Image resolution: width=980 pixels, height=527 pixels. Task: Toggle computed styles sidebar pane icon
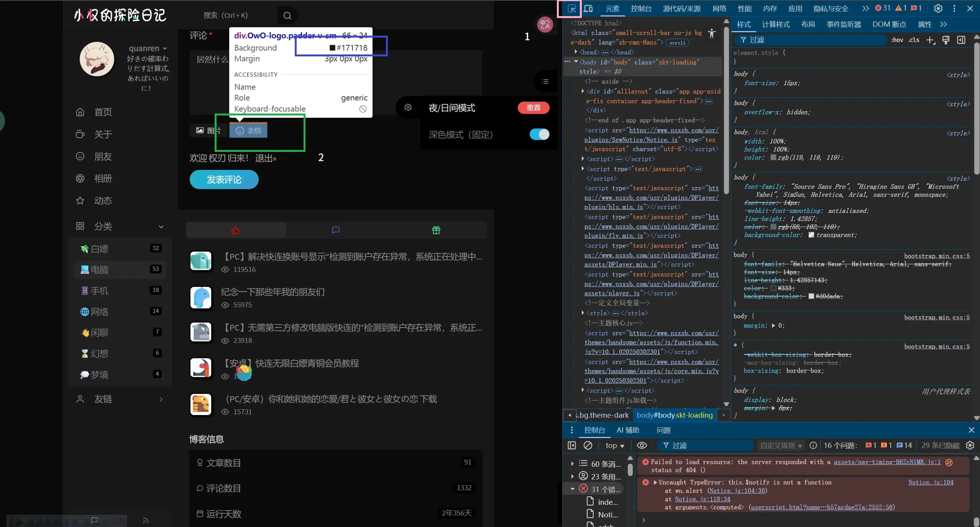(961, 40)
